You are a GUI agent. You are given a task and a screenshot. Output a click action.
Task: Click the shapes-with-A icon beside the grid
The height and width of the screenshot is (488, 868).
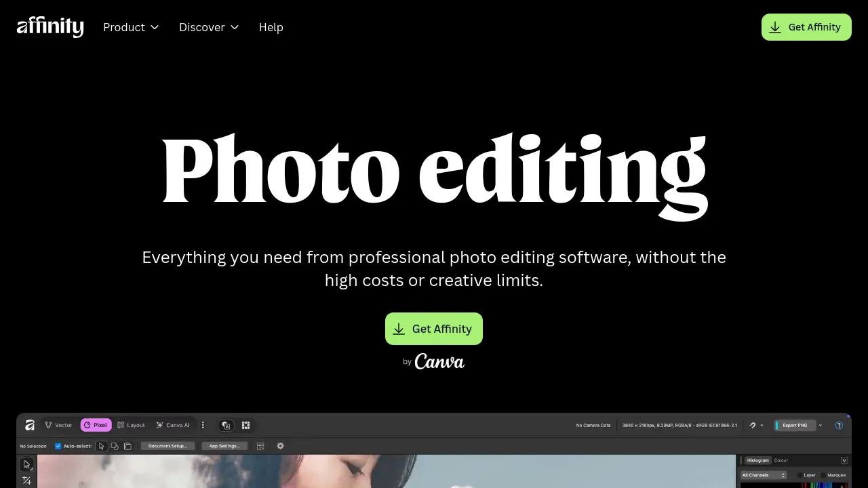tap(226, 425)
